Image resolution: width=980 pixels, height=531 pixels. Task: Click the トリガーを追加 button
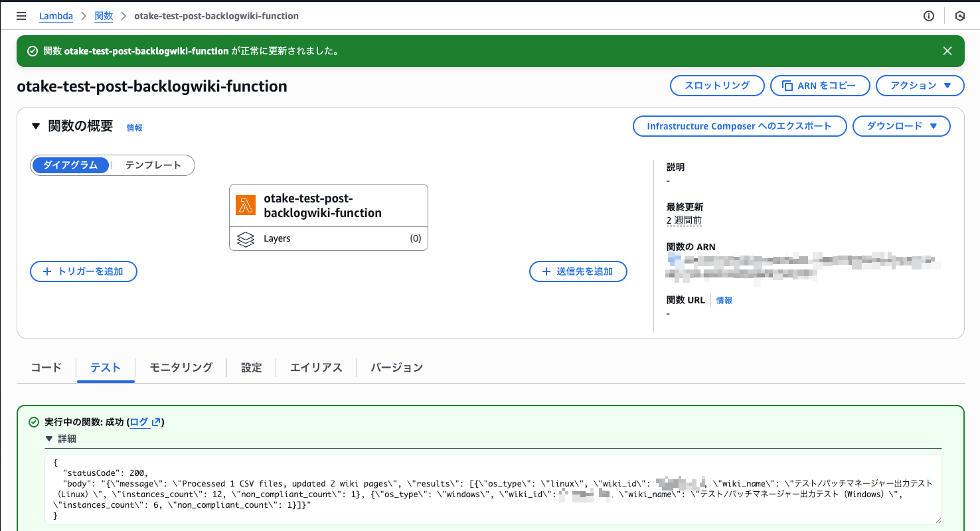pyautogui.click(x=84, y=271)
